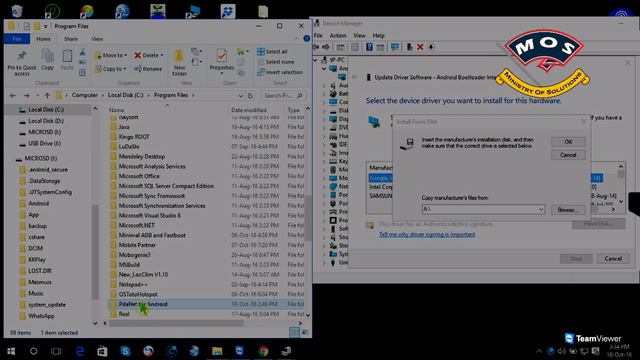
Task: Collapse the IP-PC root node
Action: point(315,60)
